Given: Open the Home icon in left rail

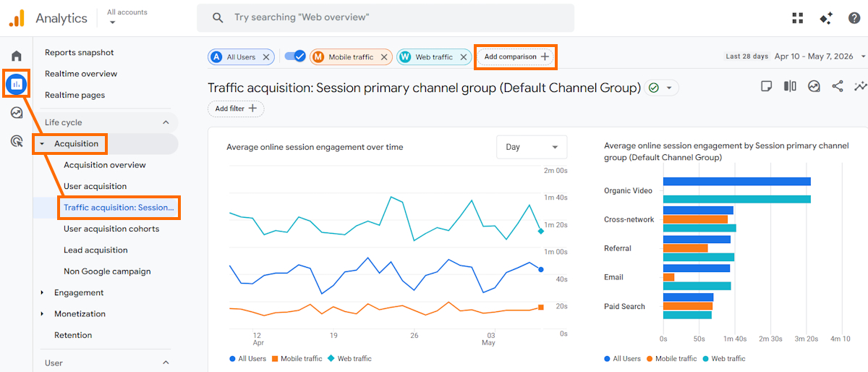Looking at the screenshot, I should point(16,56).
